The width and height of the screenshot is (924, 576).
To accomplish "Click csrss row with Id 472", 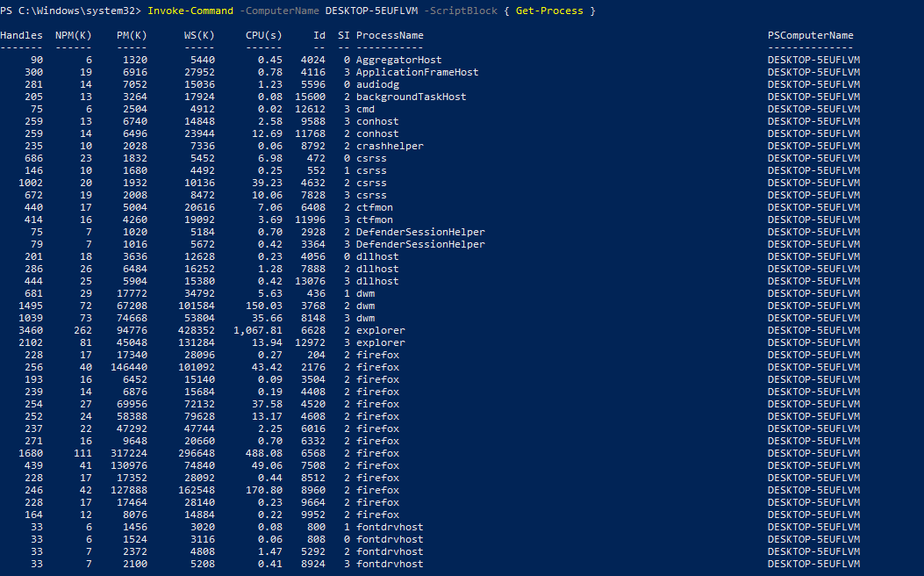I will 430,158.
